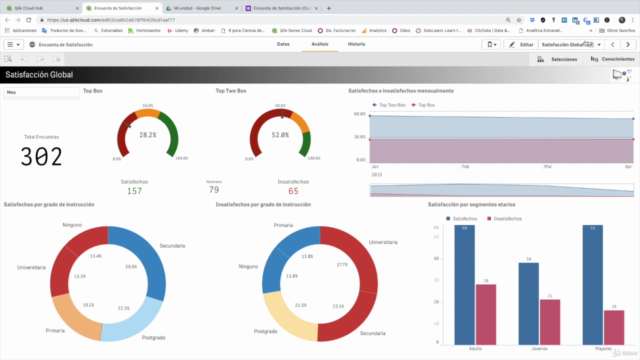
Task: Step back in selections
Action: click(x=24, y=59)
